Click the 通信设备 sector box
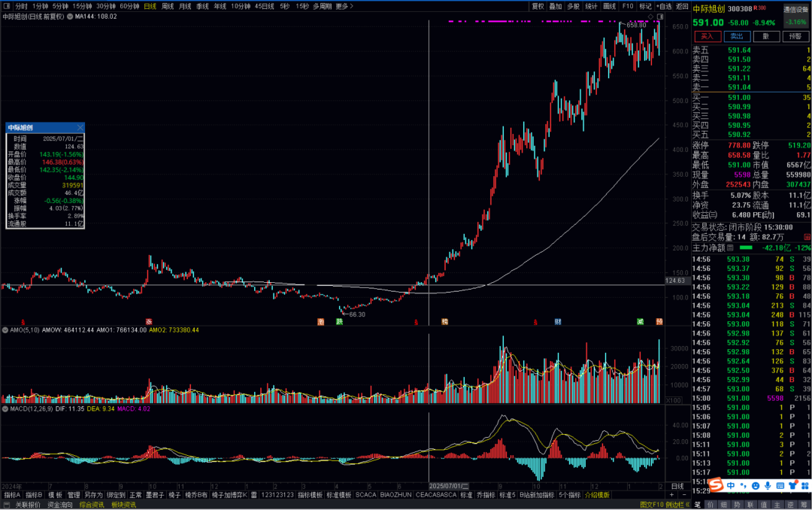The width and height of the screenshot is (812, 510). (795, 9)
